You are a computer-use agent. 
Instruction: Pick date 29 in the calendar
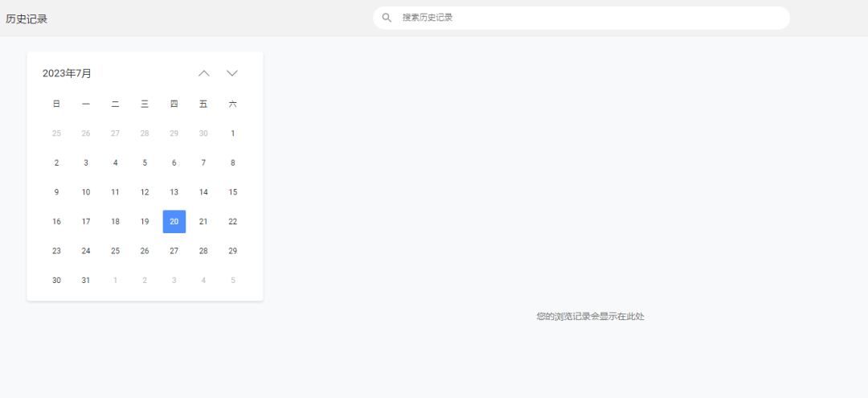pos(233,251)
